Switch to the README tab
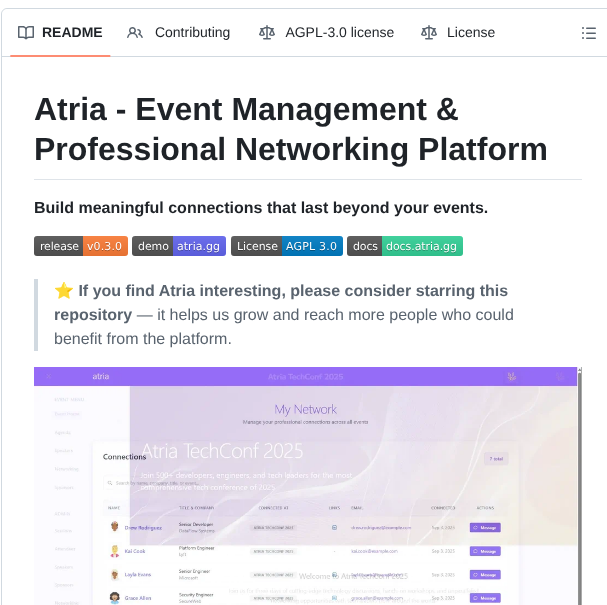 pos(71,33)
